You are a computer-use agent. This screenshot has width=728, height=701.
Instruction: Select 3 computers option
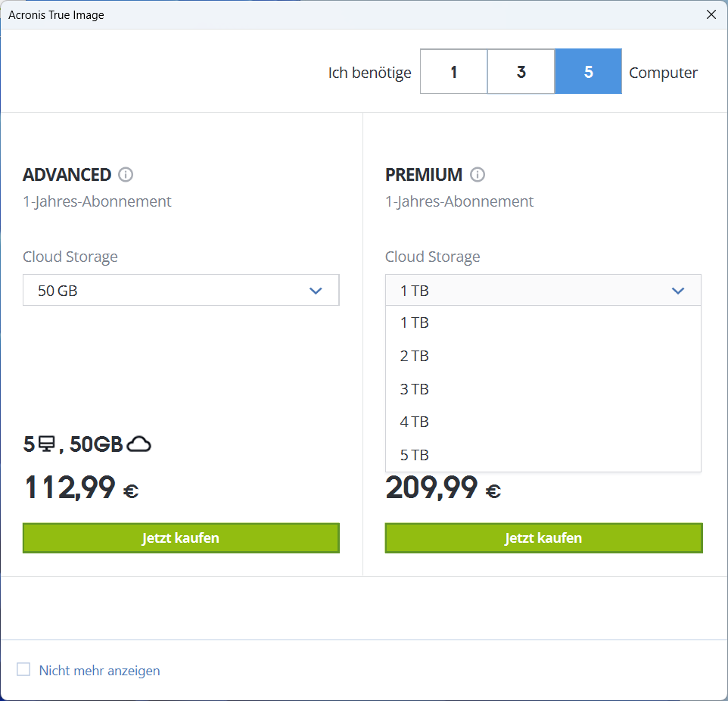pos(521,72)
